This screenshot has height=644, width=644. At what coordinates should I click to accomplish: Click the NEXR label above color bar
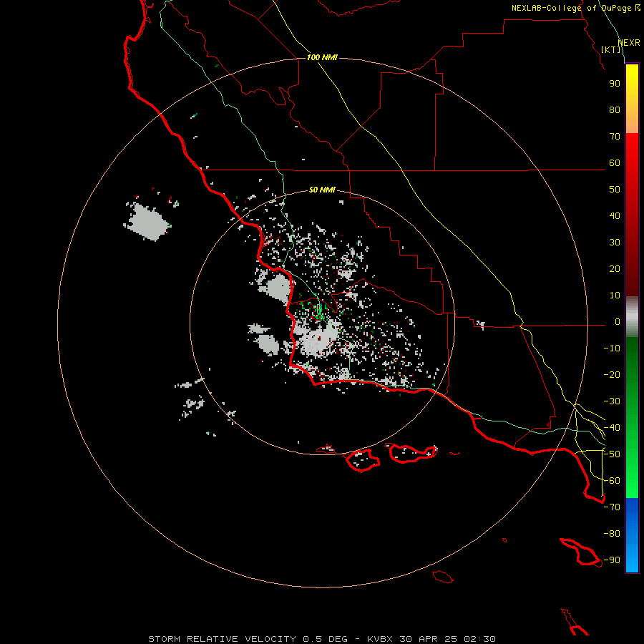(629, 43)
